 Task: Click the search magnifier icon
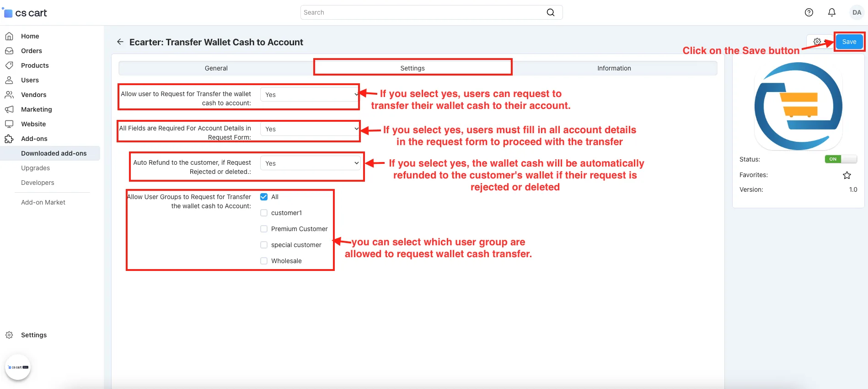551,12
